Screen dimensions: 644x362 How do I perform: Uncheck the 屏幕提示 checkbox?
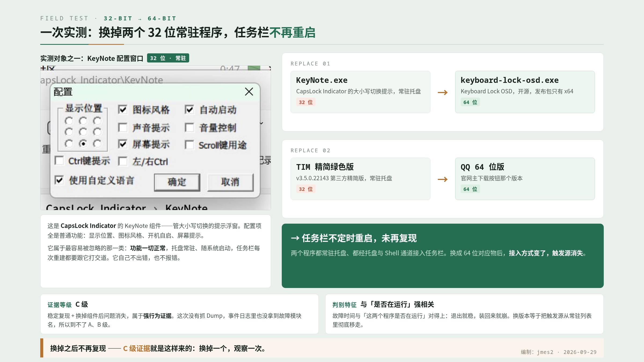click(123, 144)
